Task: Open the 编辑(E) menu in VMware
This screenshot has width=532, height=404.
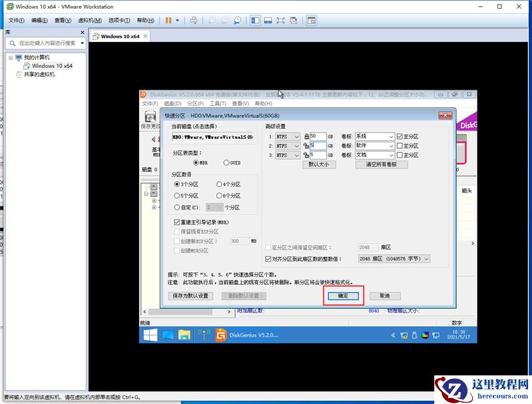Action: [x=39, y=21]
